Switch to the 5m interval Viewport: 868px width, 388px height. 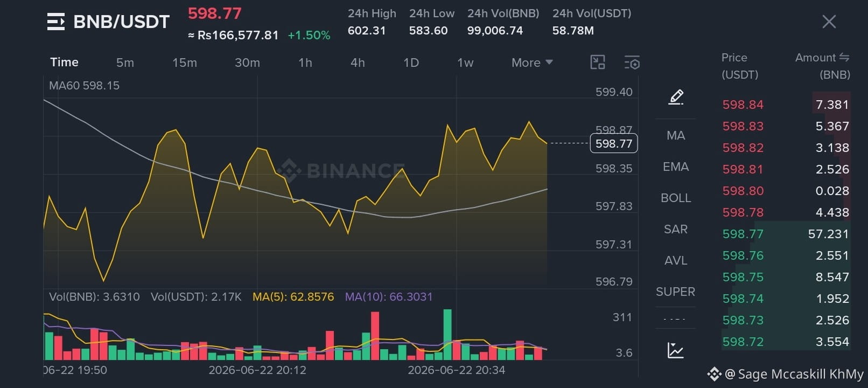coord(125,63)
